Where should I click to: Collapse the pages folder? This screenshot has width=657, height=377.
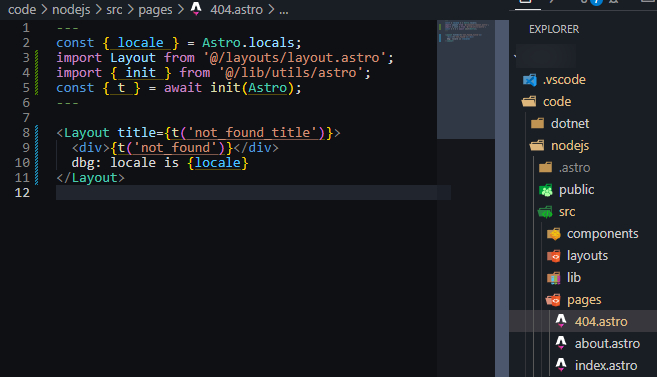tap(584, 300)
